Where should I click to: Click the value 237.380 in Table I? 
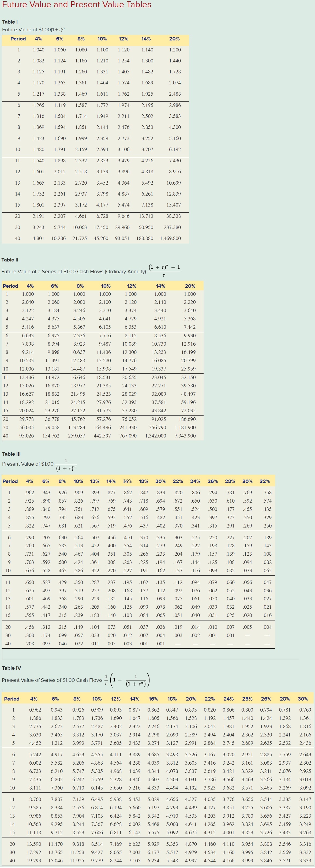pyautogui.click(x=172, y=227)
